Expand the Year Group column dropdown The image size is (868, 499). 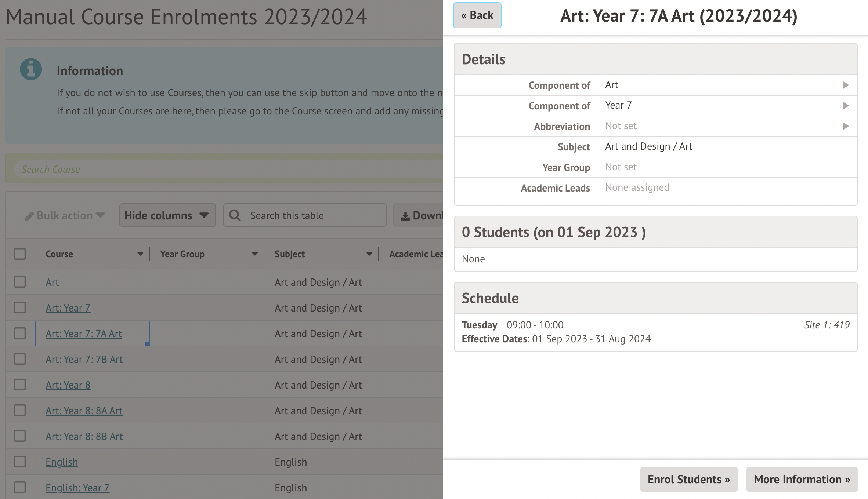[254, 254]
